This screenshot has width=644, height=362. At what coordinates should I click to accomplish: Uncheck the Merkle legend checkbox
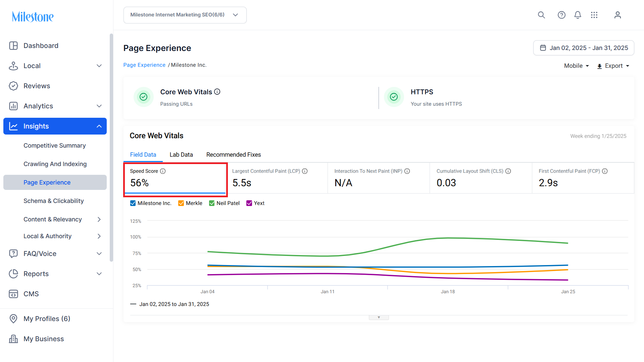[181, 203]
